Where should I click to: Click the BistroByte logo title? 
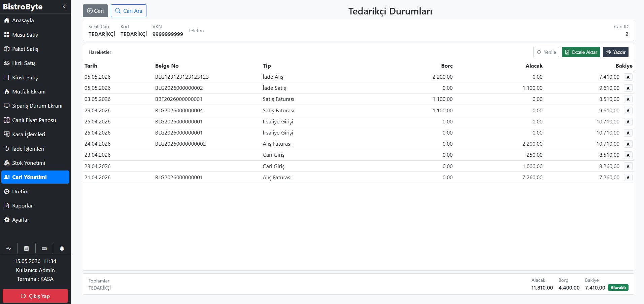click(x=23, y=7)
